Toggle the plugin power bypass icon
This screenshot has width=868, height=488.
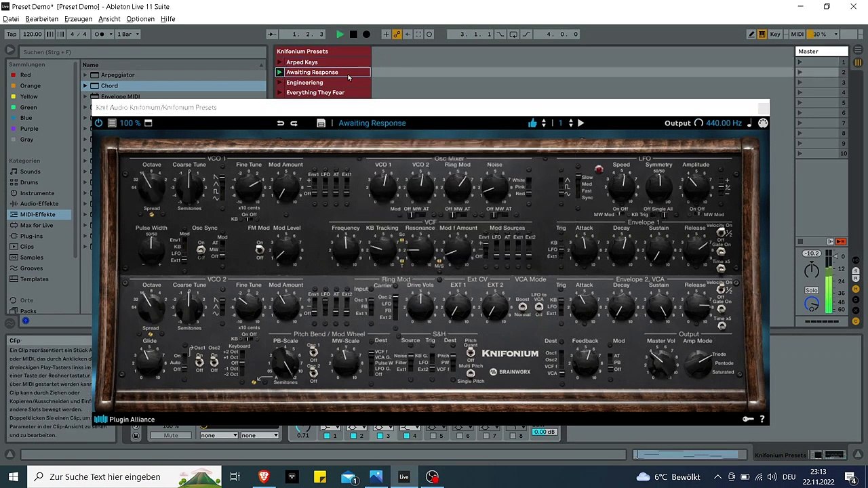coord(99,123)
